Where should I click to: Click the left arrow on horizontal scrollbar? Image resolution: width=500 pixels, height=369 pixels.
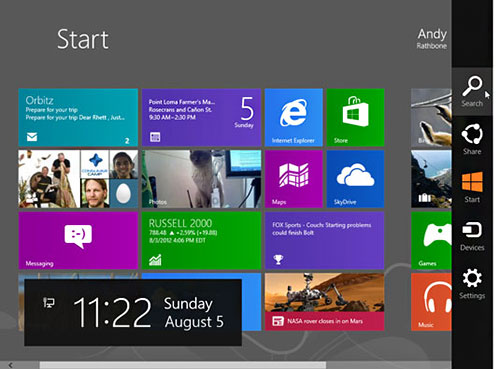coord(10,365)
